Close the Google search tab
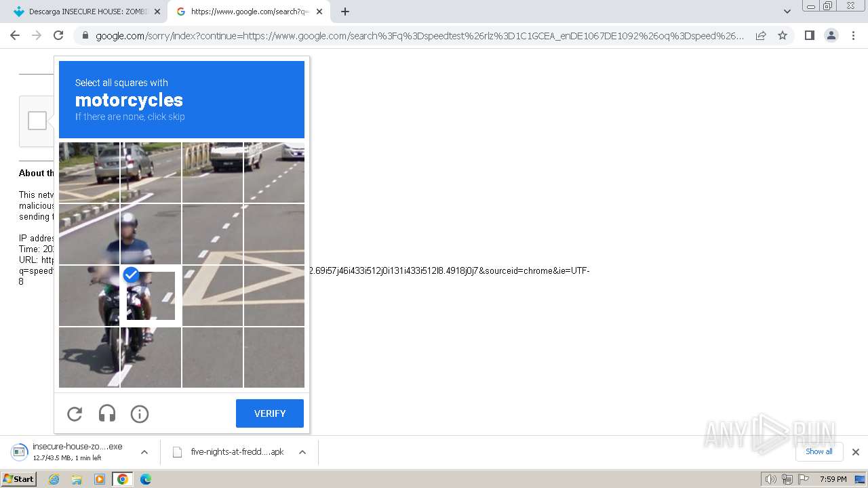Screen dimensions: 868x488 319,12
